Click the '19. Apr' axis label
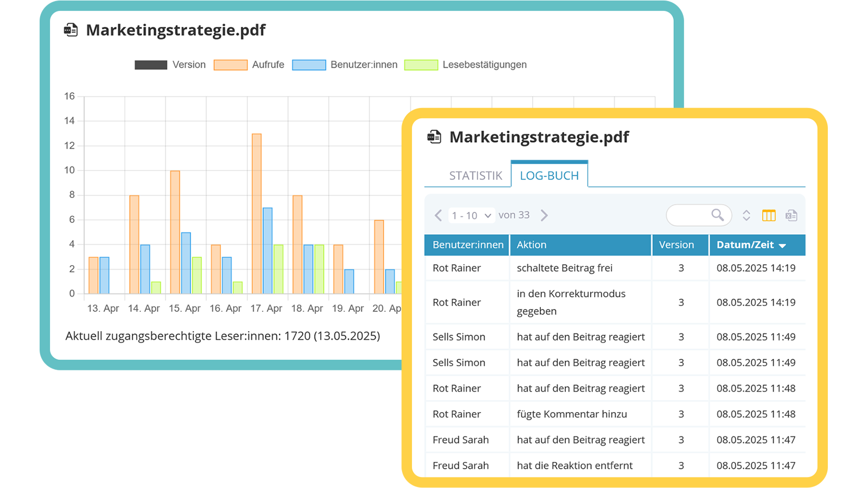 (x=348, y=308)
